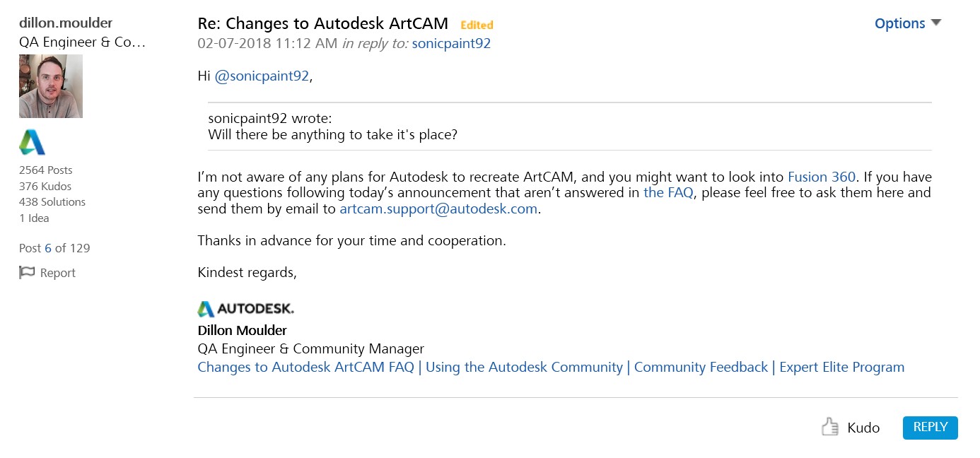The image size is (980, 458).
Task: Click the Autodesk logo in signature
Action: coord(245,309)
